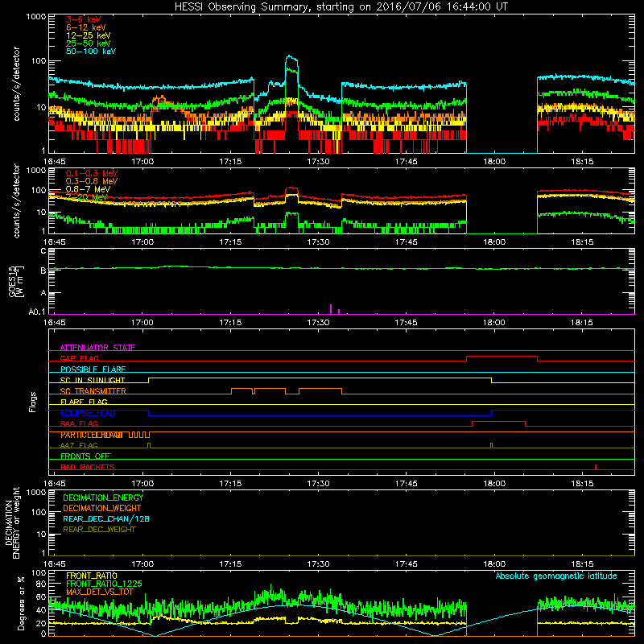644x644 pixels.
Task: Click the C tick label on GOES axis
Action: pyautogui.click(x=43, y=250)
